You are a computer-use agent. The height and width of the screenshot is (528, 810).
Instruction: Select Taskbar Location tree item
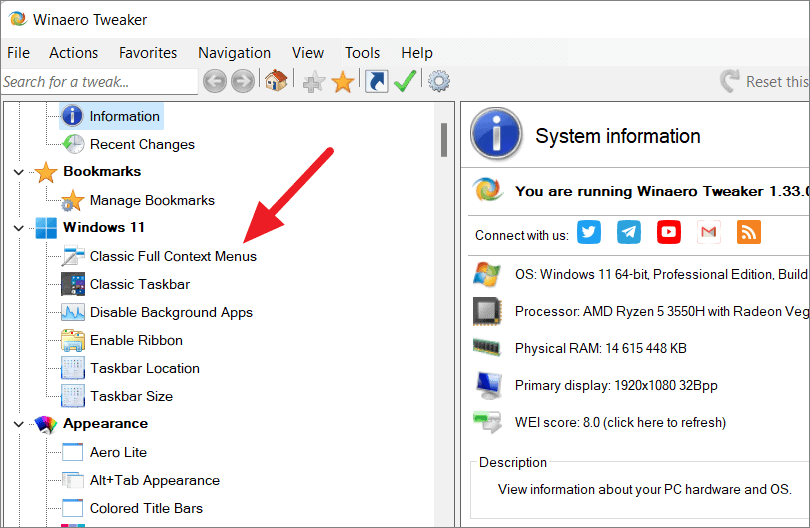pos(145,368)
